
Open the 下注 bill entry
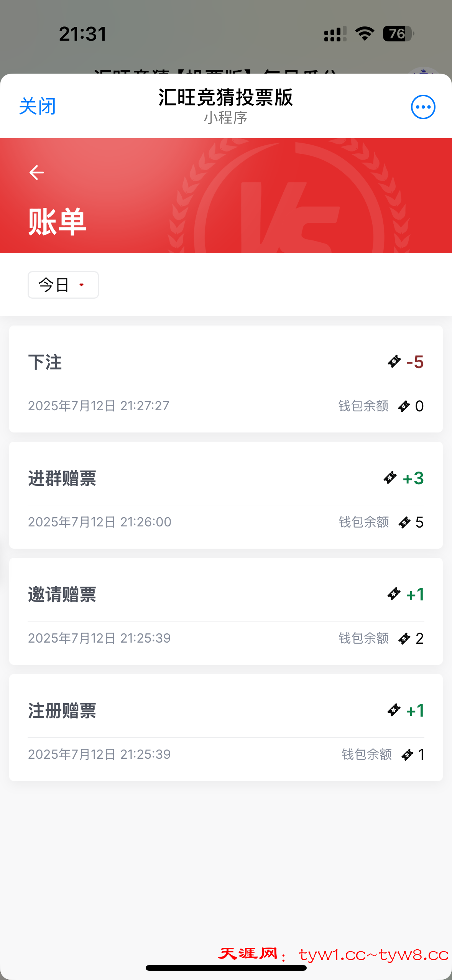click(226, 379)
